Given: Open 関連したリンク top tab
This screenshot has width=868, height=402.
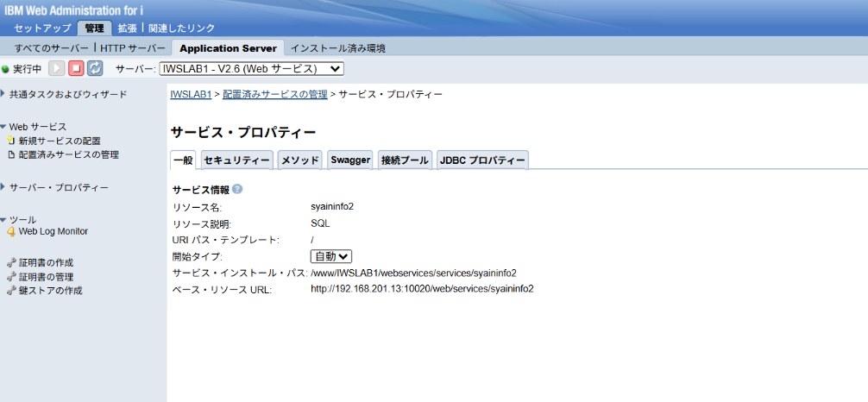Looking at the screenshot, I should [x=181, y=28].
